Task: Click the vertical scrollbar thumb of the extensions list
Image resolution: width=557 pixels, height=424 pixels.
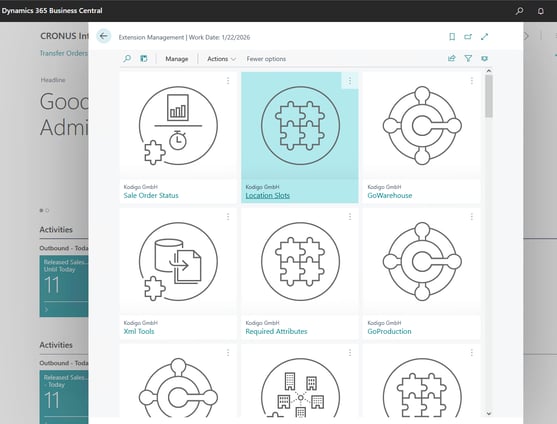Action: [x=489, y=96]
